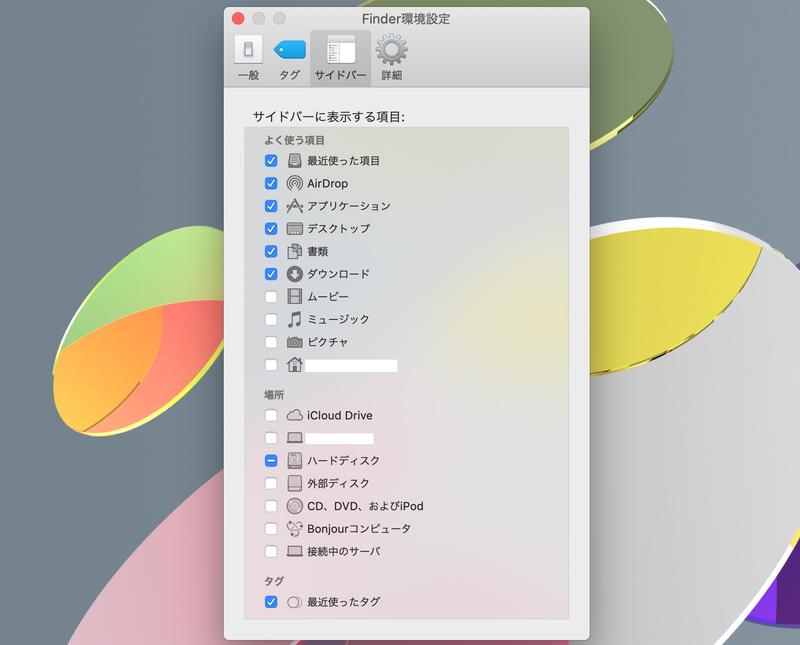Toggle the 書類 checkbox off

coord(271,251)
